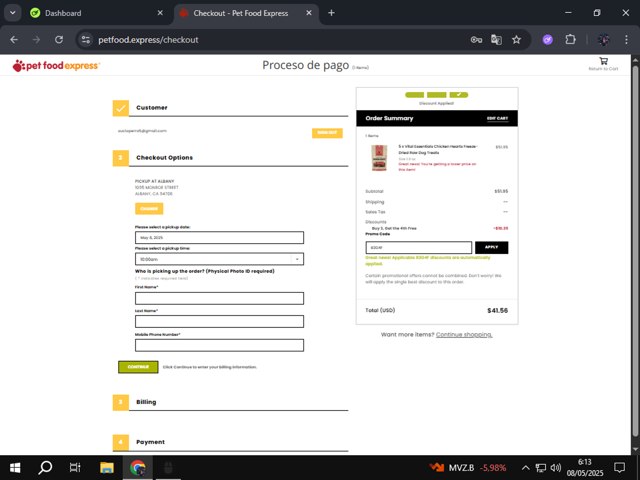Click the Pickup at Albany address text

click(156, 187)
